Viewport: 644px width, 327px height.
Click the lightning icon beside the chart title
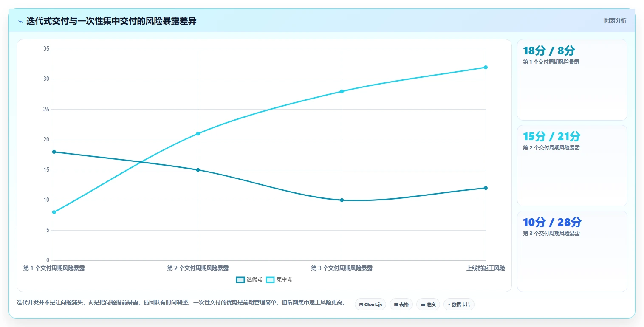[20, 21]
